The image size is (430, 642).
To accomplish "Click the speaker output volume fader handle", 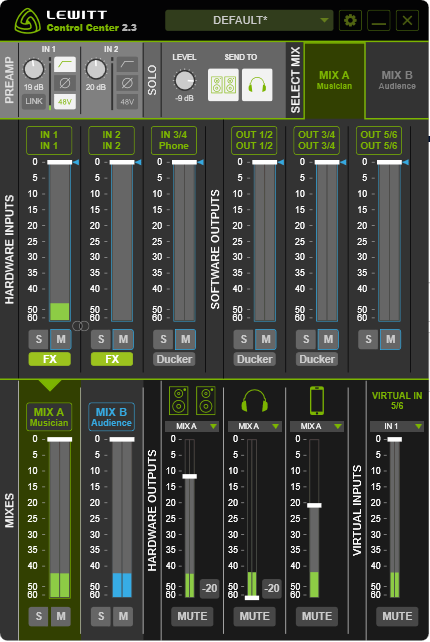I will [x=190, y=476].
